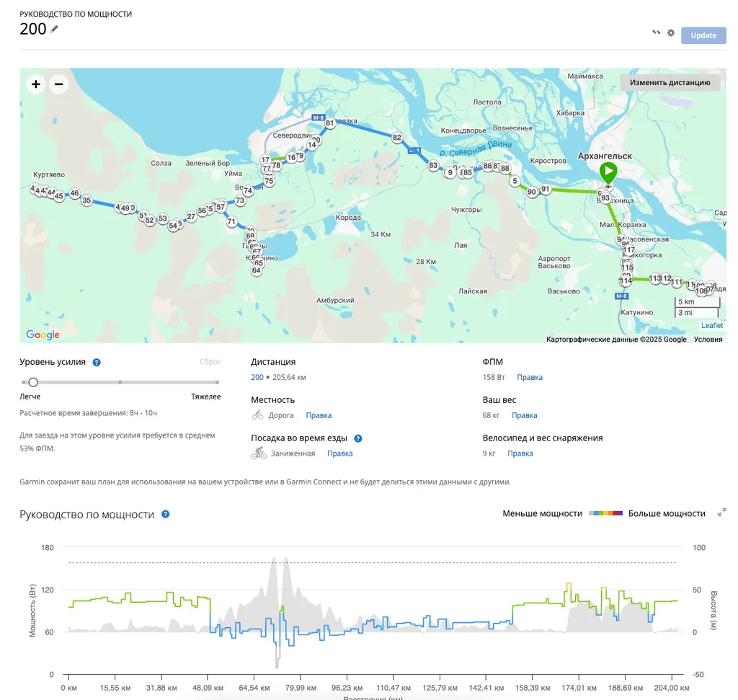Edit Ваш вес via Правка link

point(524,415)
